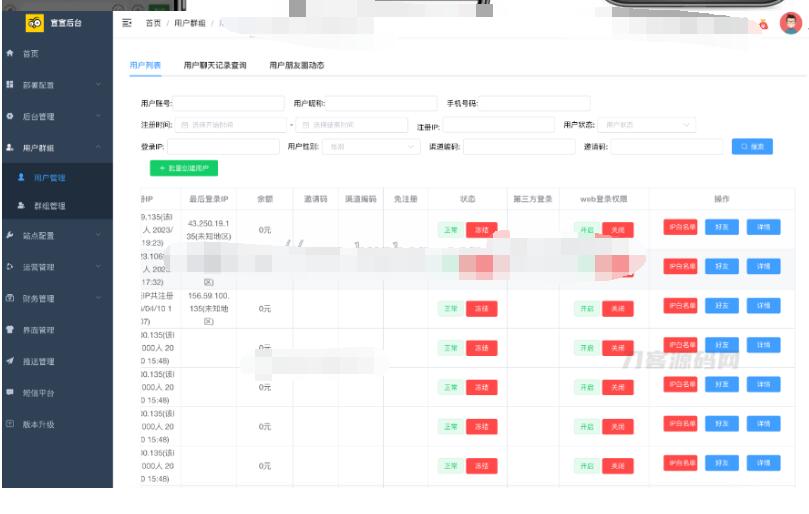
Task: Disable web login 关闭 in the 43.250.19.1 row
Action: click(618, 230)
